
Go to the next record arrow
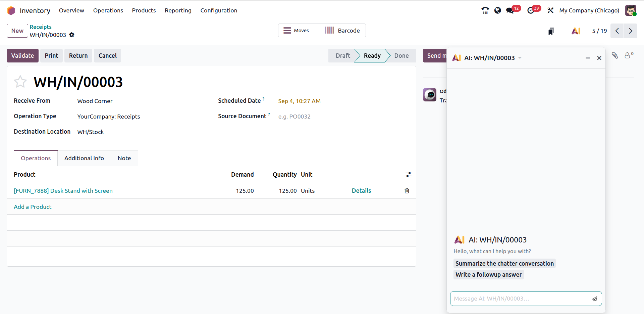click(x=630, y=31)
